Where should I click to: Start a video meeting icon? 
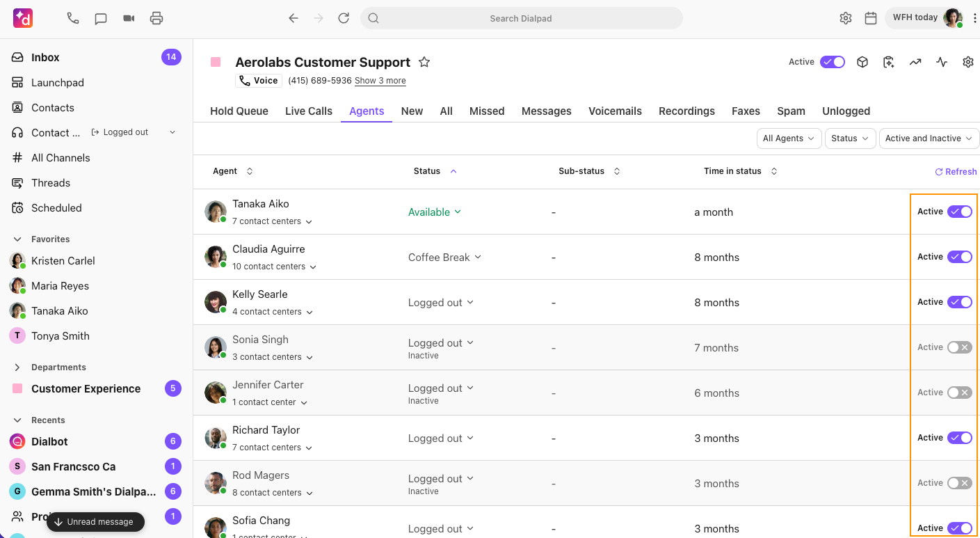129,18
